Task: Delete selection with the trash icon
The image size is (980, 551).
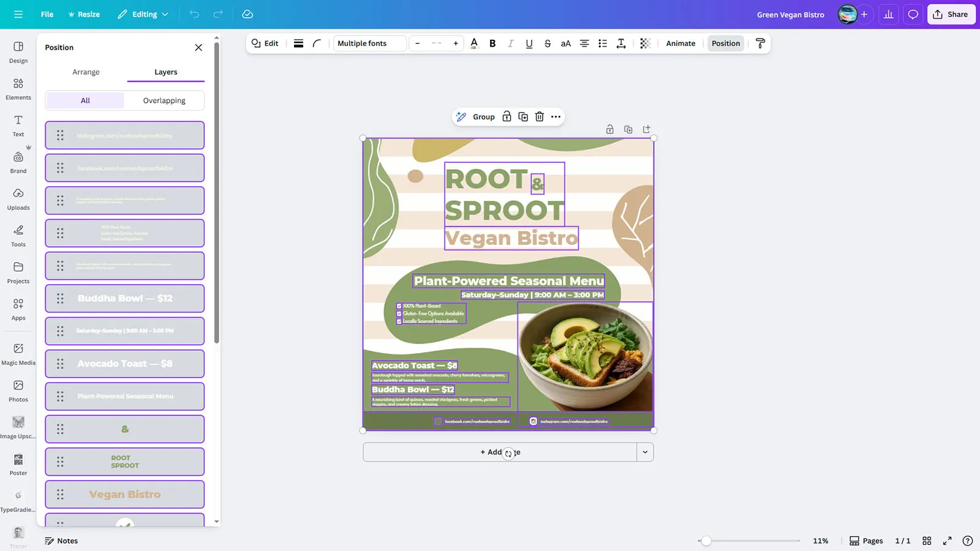Action: tap(540, 117)
